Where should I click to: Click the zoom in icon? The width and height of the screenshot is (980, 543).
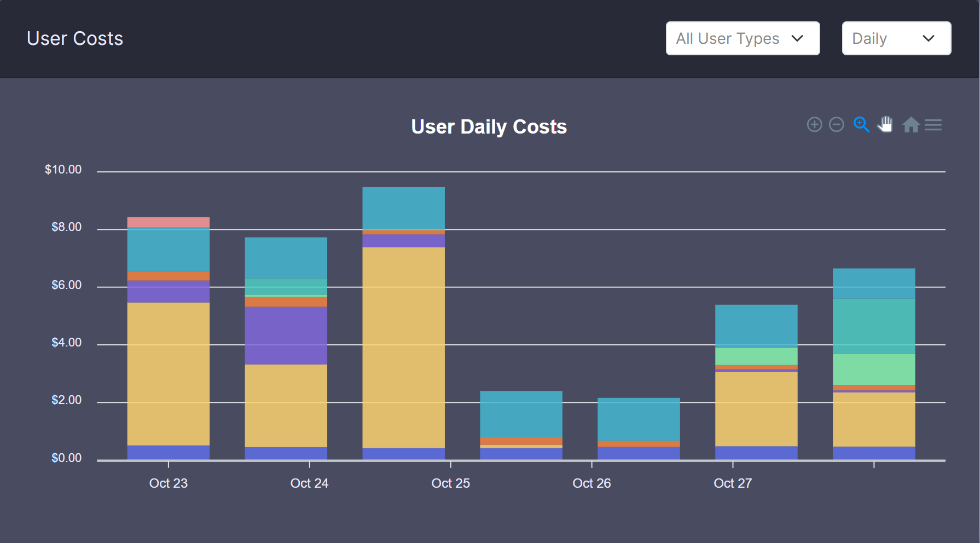tap(814, 125)
